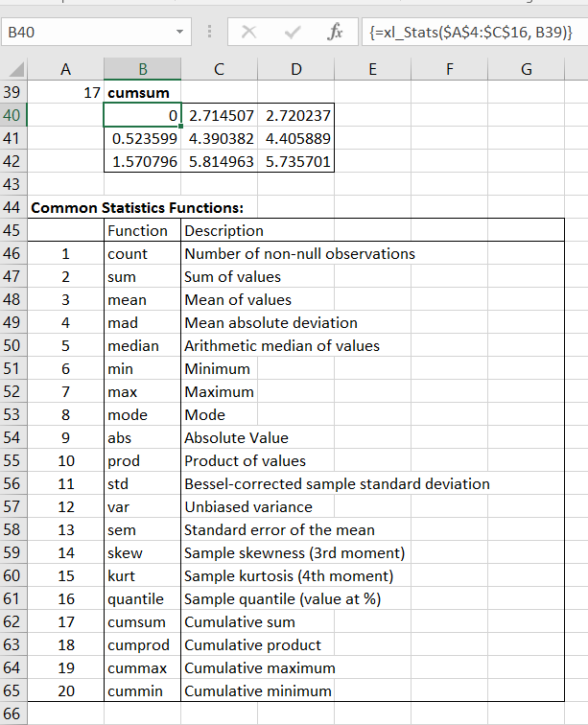
Task: Click the formula bar with xl_Stats formula
Action: tap(470, 34)
